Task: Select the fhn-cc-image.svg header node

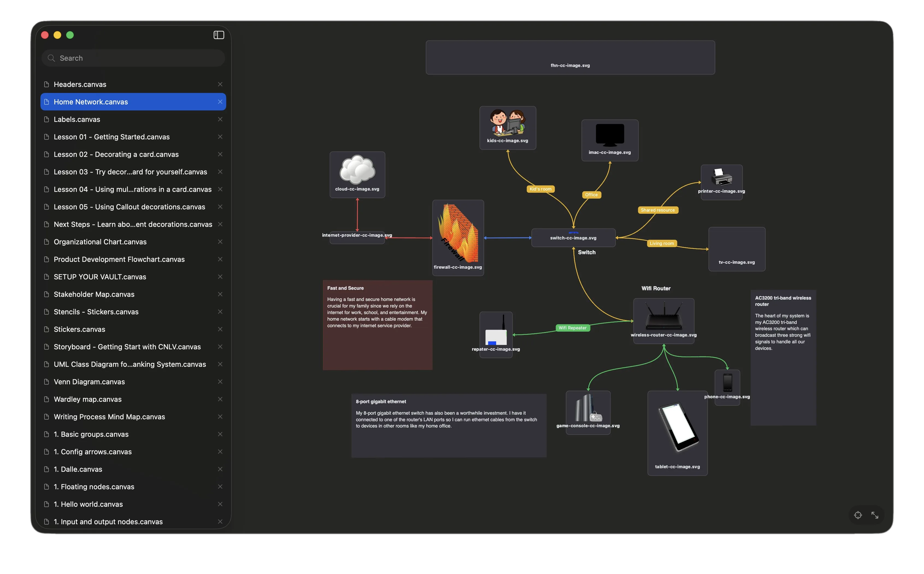Action: coord(570,57)
